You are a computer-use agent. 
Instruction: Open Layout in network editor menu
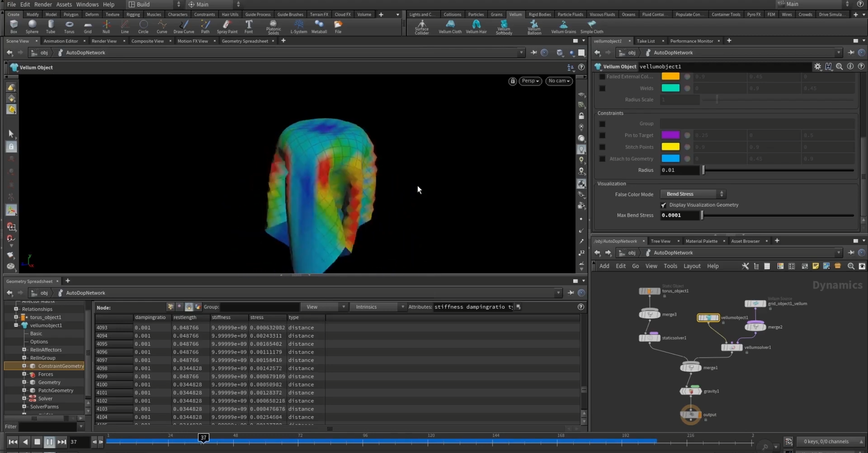pyautogui.click(x=692, y=266)
